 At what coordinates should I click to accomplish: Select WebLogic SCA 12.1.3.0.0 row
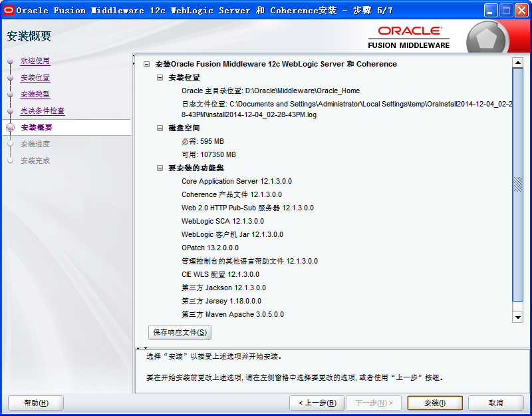[223, 221]
